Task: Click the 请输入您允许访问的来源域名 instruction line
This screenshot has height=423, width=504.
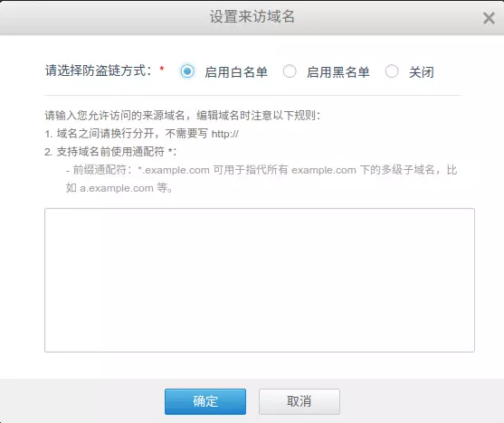Action: (183, 116)
